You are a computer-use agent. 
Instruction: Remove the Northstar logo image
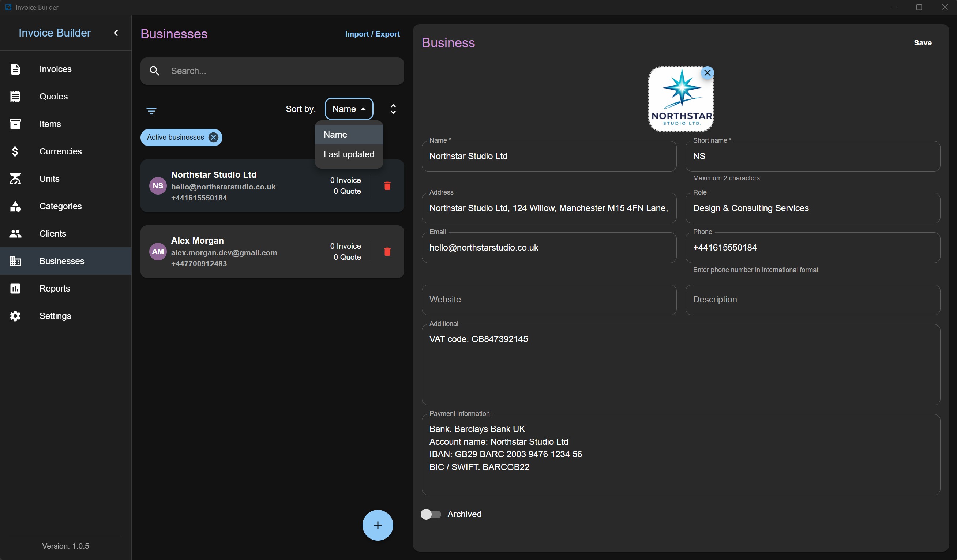tap(707, 72)
